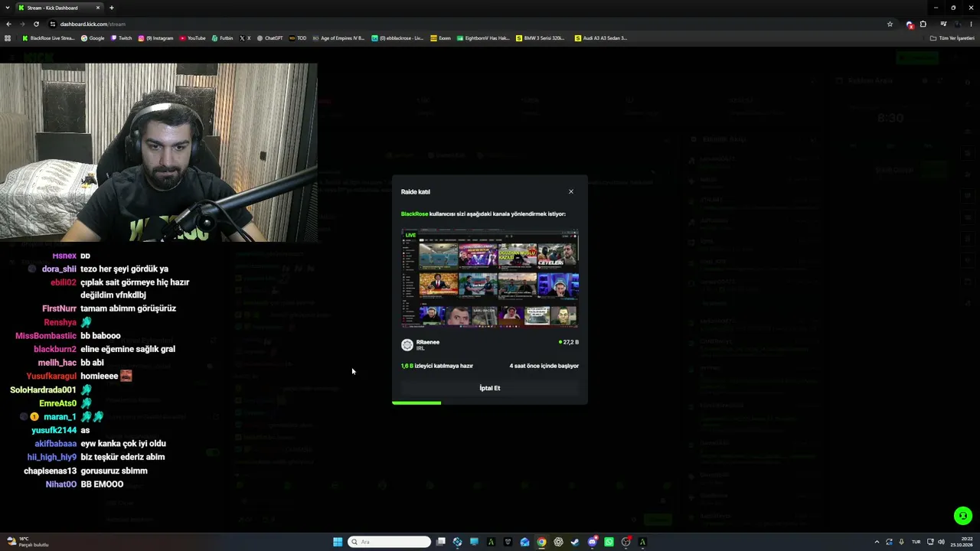Click the İptal Et button
Viewport: 980px width, 551px height.
click(490, 388)
